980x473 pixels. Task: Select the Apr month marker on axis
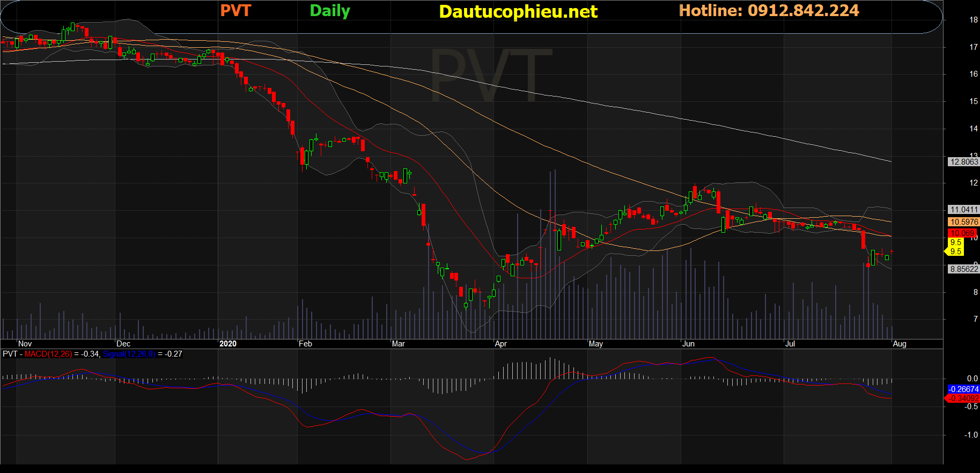(x=500, y=344)
